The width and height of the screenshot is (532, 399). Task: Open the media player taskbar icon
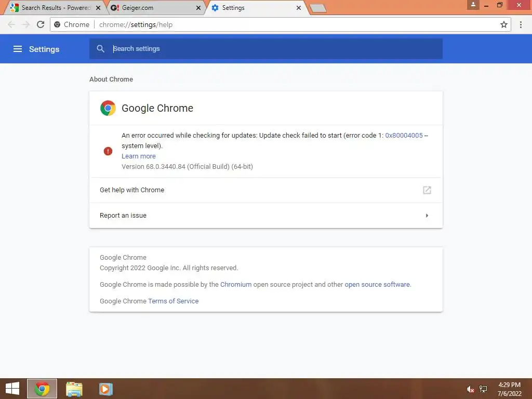coord(105,389)
